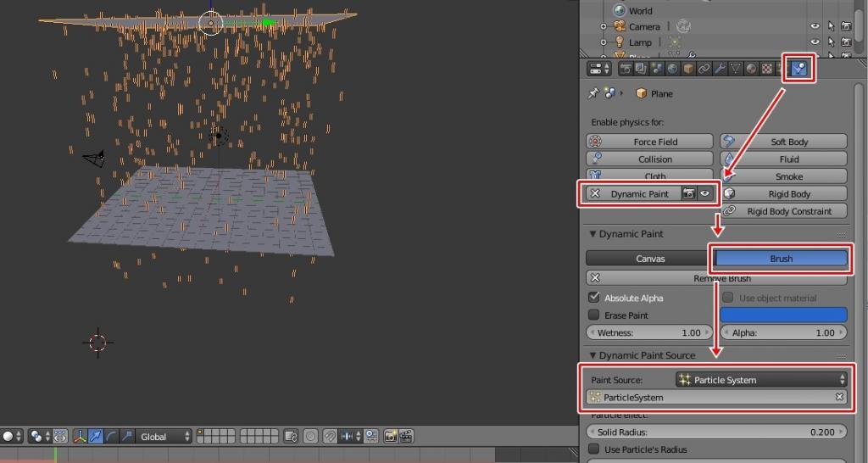The height and width of the screenshot is (463, 868).
Task: Open the Render properties tab
Action: tap(626, 69)
